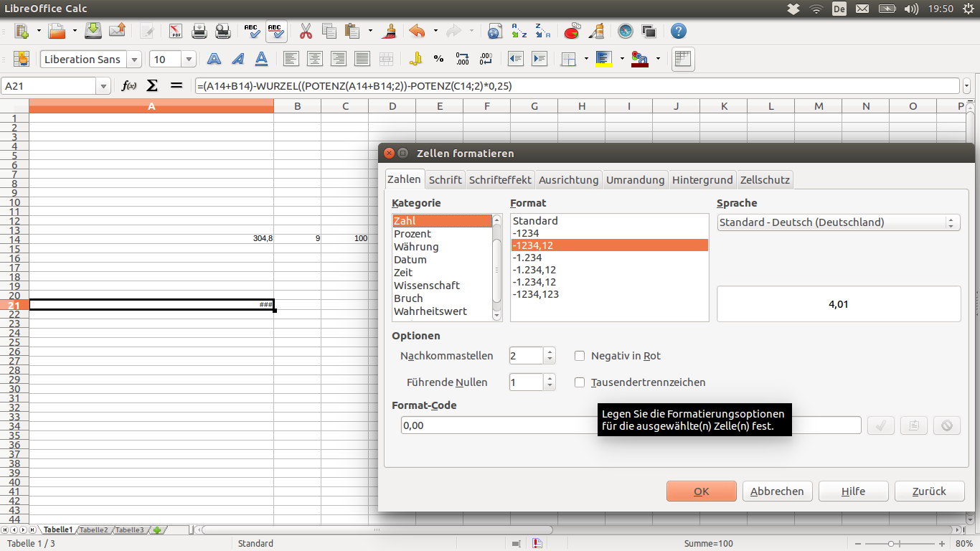
Task: Toggle grid lines for current sheet
Action: (683, 60)
